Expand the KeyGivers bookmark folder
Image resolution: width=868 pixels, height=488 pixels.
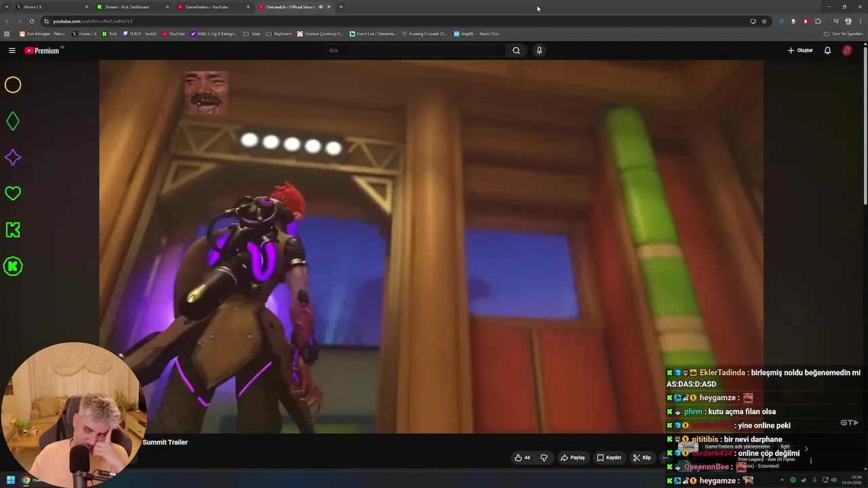click(x=279, y=33)
